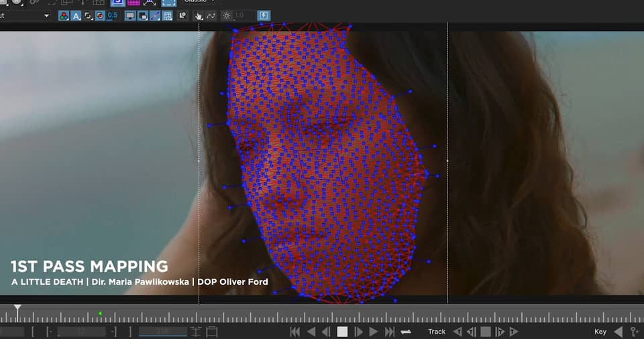644x339 pixels.
Task: Track forward one frame
Action: pos(499,332)
